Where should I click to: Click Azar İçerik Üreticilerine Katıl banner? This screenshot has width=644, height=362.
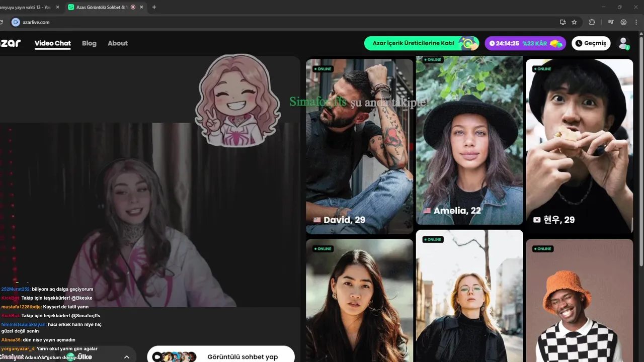coord(422,43)
